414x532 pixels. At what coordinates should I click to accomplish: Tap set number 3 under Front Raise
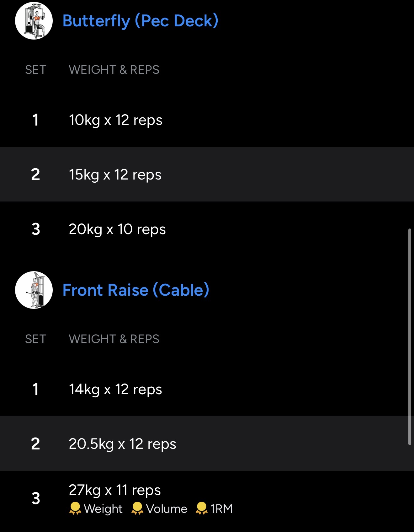36,498
